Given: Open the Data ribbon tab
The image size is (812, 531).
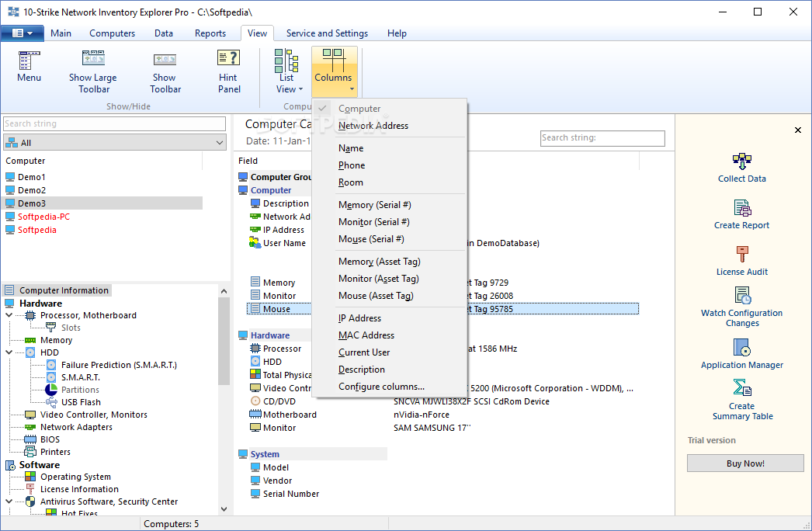Looking at the screenshot, I should [x=164, y=33].
